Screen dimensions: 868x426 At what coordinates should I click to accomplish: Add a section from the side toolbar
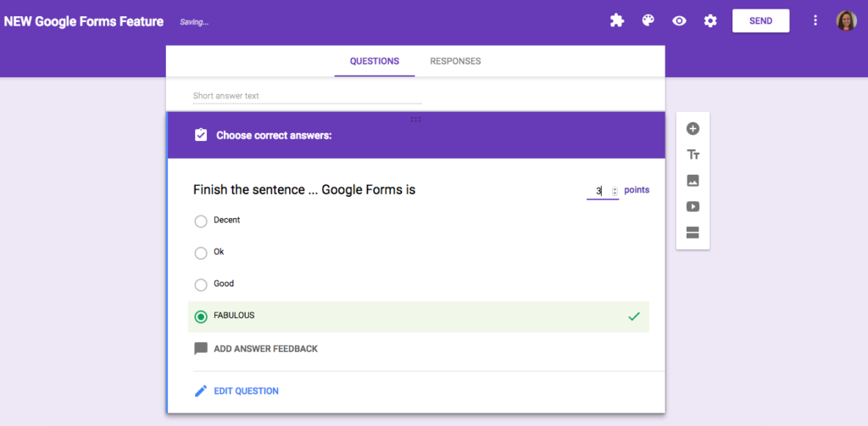coord(693,233)
